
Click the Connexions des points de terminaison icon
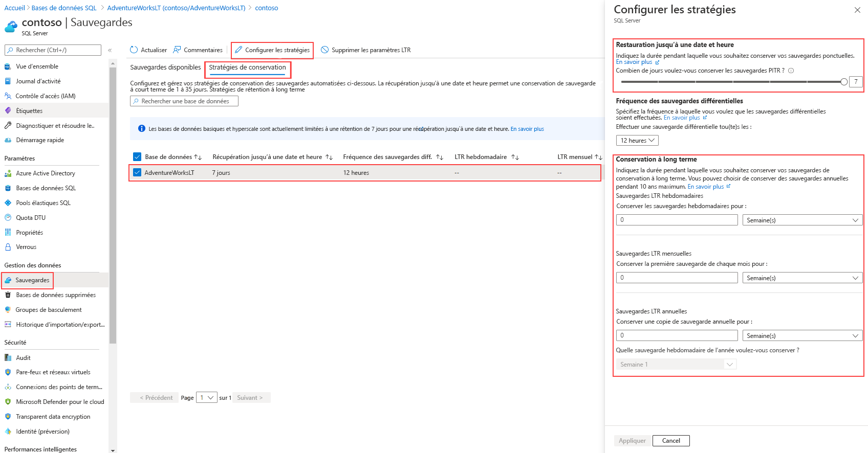tap(8, 387)
